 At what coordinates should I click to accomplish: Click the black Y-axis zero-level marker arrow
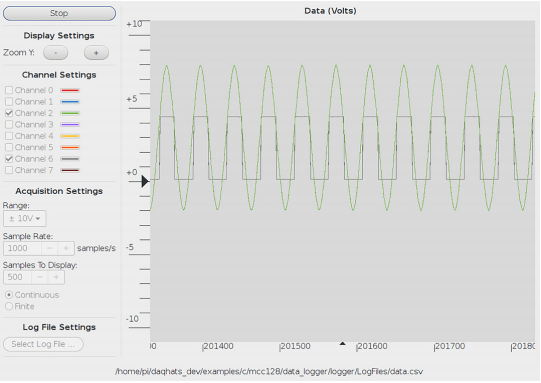145,181
